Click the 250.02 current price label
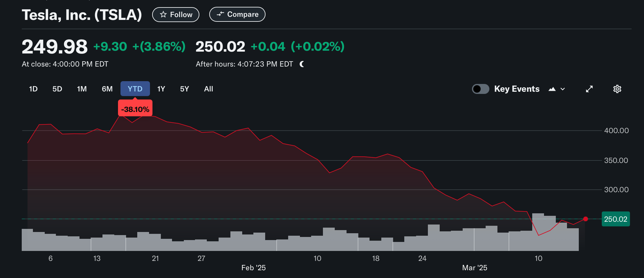 tap(616, 219)
